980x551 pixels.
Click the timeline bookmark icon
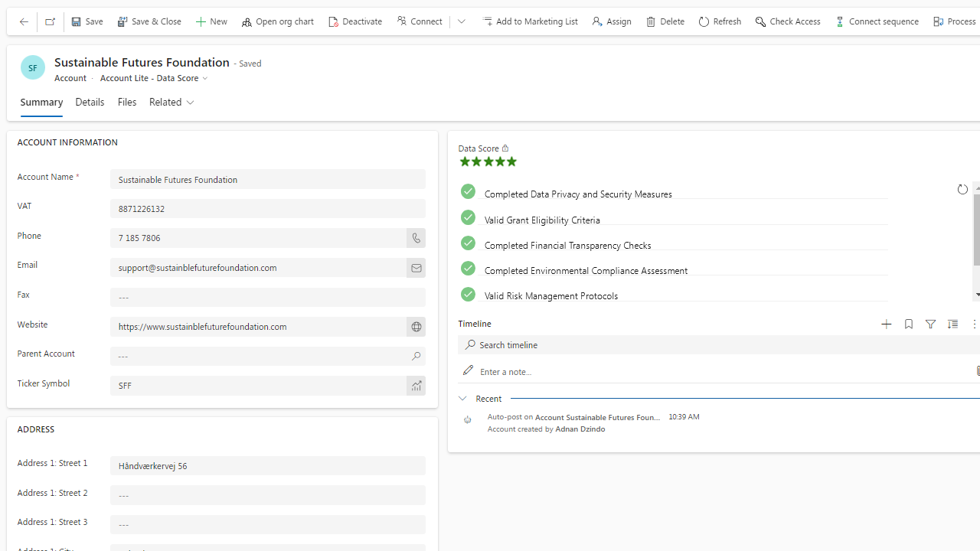click(x=909, y=324)
